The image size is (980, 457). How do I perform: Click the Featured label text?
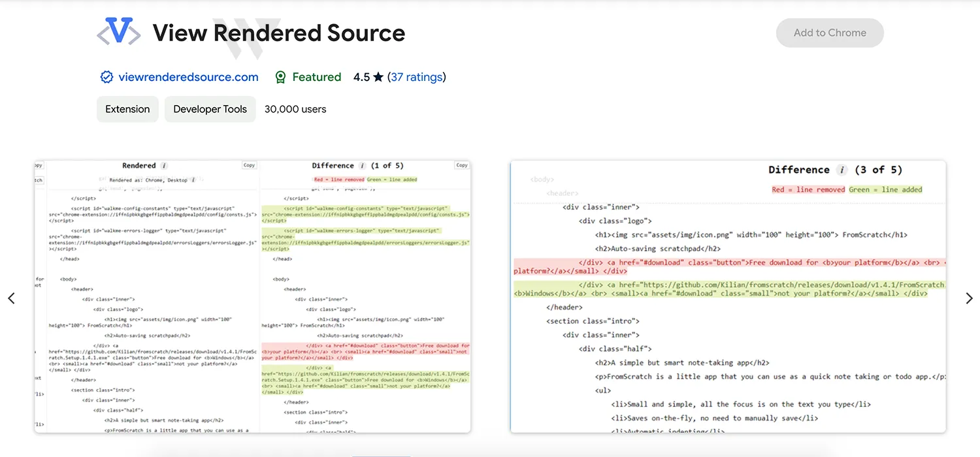(x=317, y=77)
